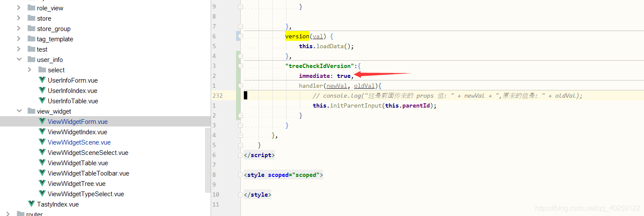The image size is (644, 216).
Task: Fold the style scoped tag block
Action: (240, 175)
